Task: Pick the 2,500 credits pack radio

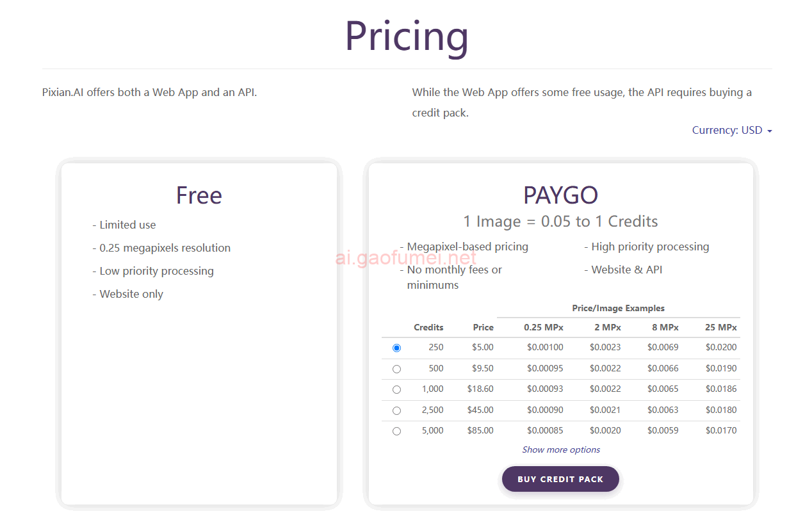Action: click(x=396, y=410)
